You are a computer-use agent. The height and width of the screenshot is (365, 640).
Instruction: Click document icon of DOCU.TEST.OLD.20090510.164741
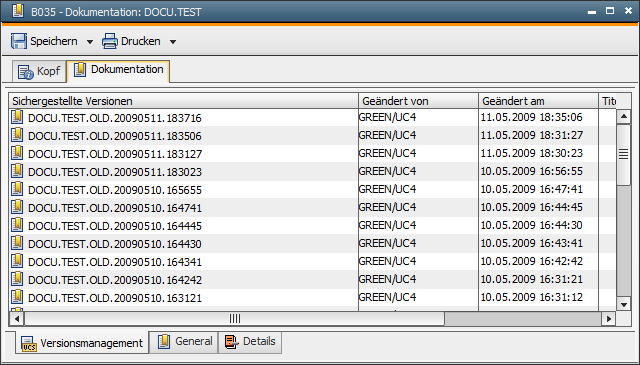17,207
